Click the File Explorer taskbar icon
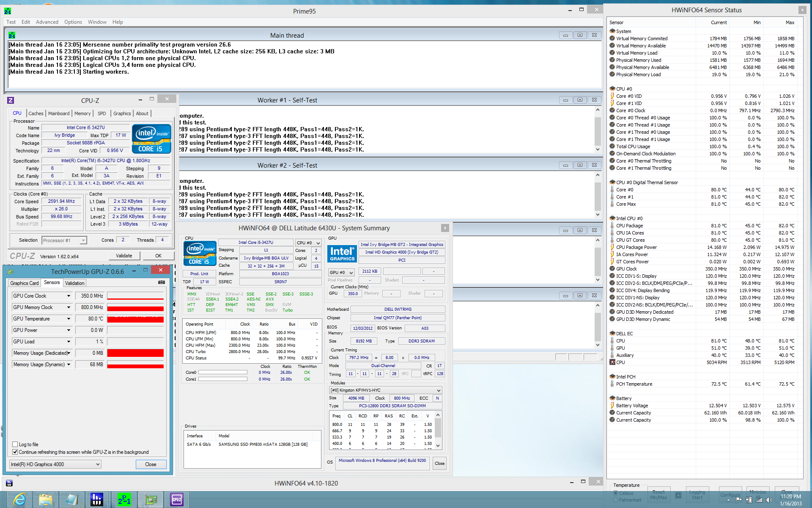The height and width of the screenshot is (508, 812). pos(45,500)
